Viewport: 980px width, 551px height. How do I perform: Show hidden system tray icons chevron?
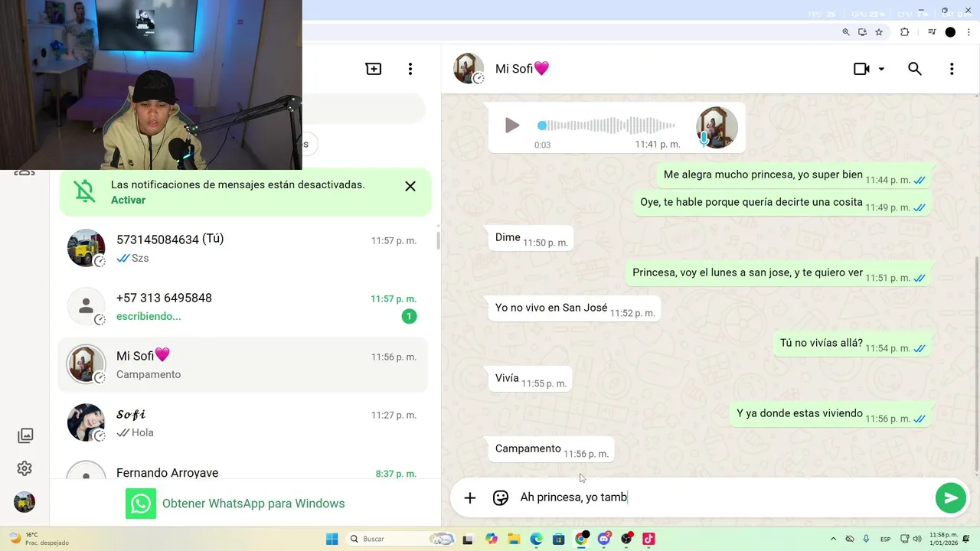pyautogui.click(x=834, y=539)
